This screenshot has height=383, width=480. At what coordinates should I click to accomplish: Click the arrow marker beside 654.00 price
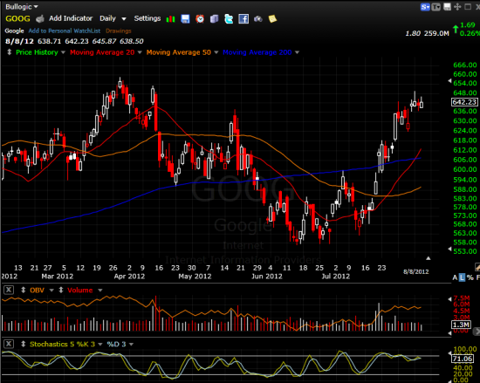(x=450, y=81)
